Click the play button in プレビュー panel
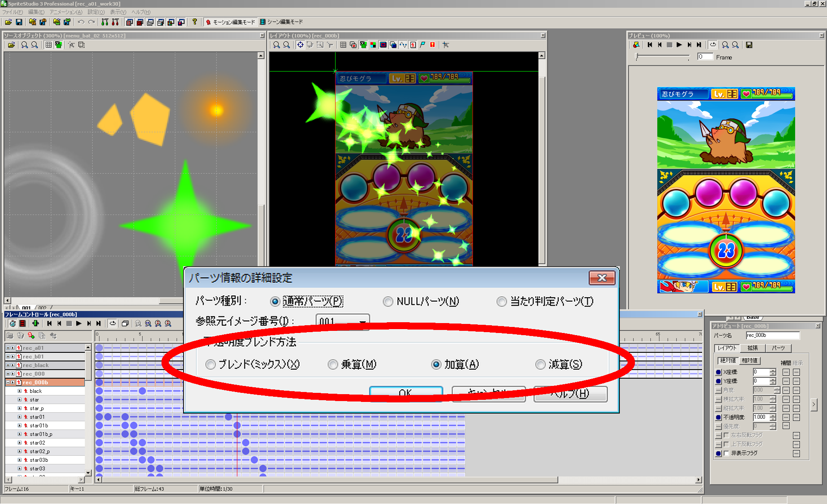This screenshot has height=504, width=827. 679,45
